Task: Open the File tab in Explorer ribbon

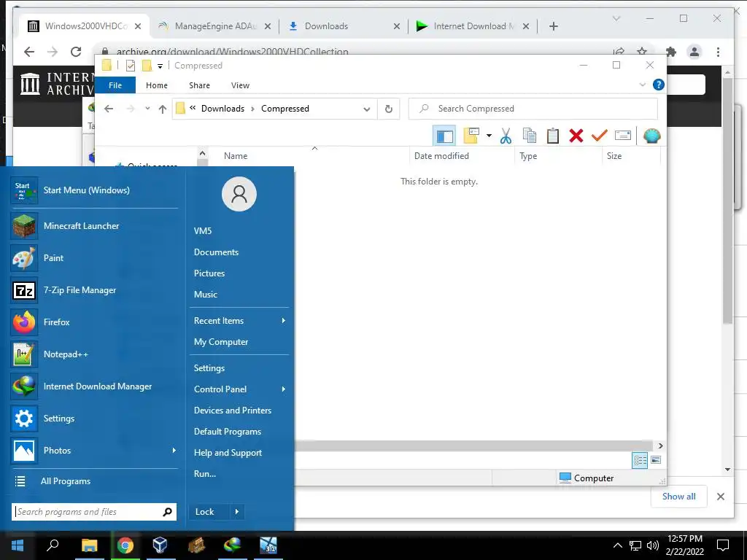Action: (115, 85)
